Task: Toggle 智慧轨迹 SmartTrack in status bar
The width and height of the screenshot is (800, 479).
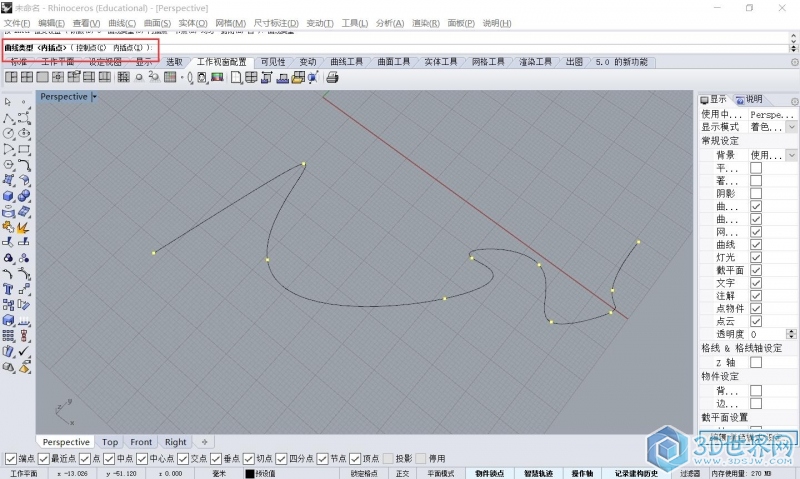Action: (538, 473)
